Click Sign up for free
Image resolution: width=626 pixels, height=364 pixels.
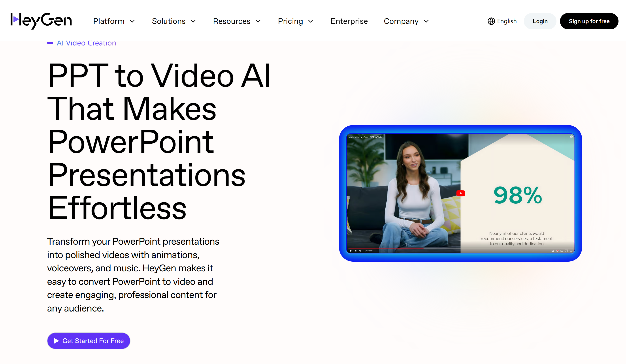tap(589, 21)
